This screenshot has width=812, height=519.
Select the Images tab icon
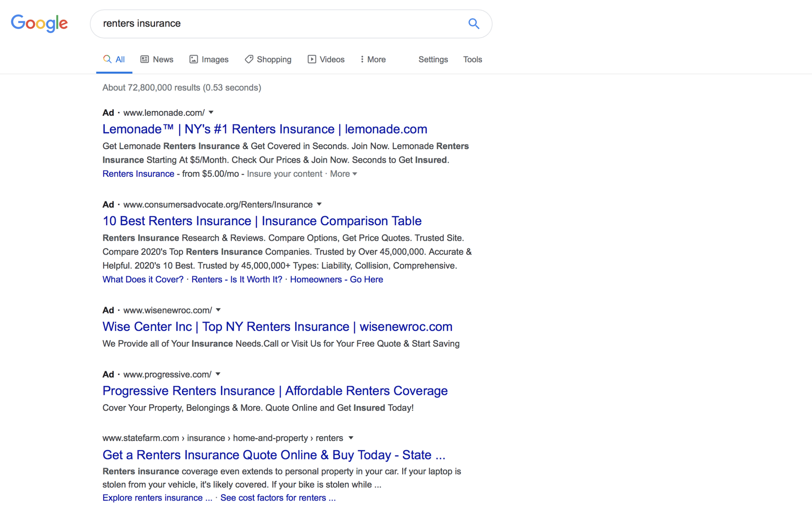[x=194, y=59]
